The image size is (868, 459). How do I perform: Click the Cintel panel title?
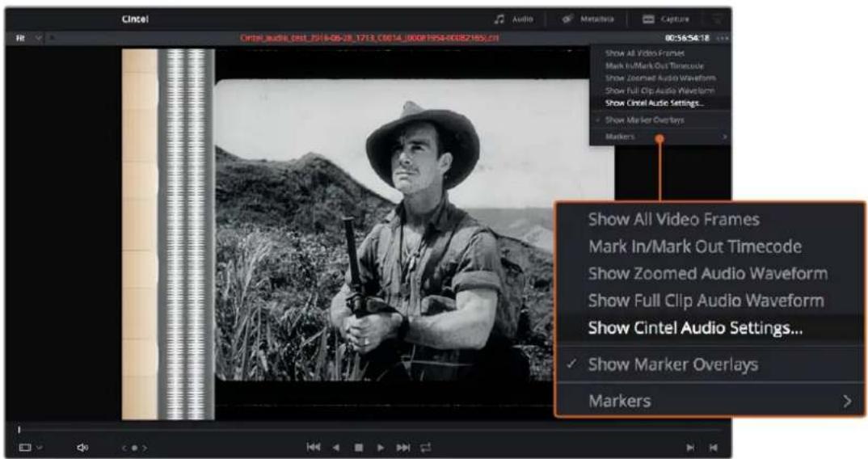click(x=135, y=19)
